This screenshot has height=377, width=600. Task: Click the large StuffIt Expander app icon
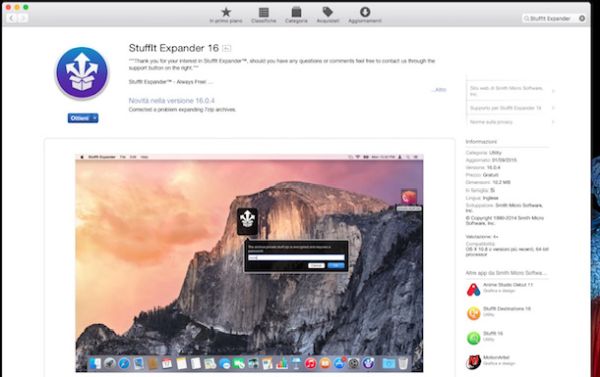tap(82, 73)
